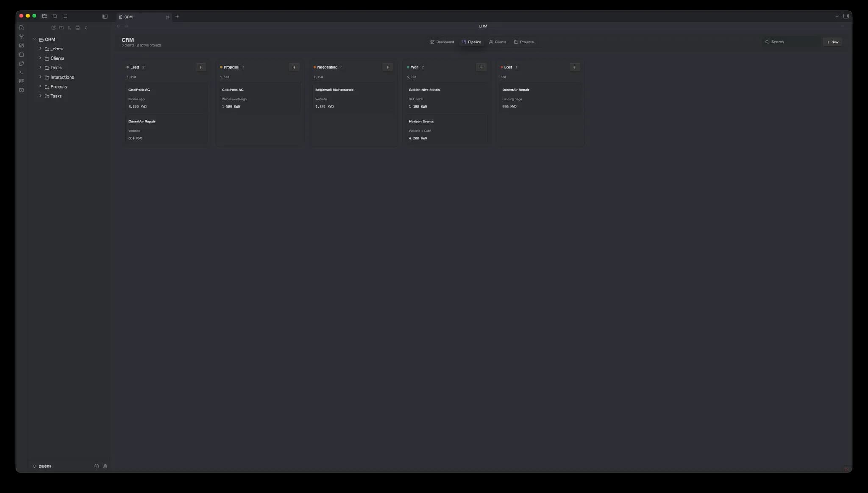Open the DesertAir Repair Website card
The height and width of the screenshot is (493, 868).
[x=166, y=130]
